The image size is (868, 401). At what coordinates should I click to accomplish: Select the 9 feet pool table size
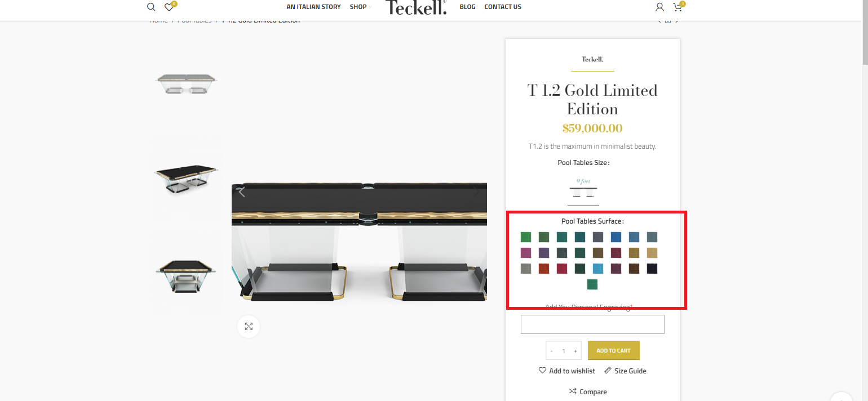pos(583,190)
